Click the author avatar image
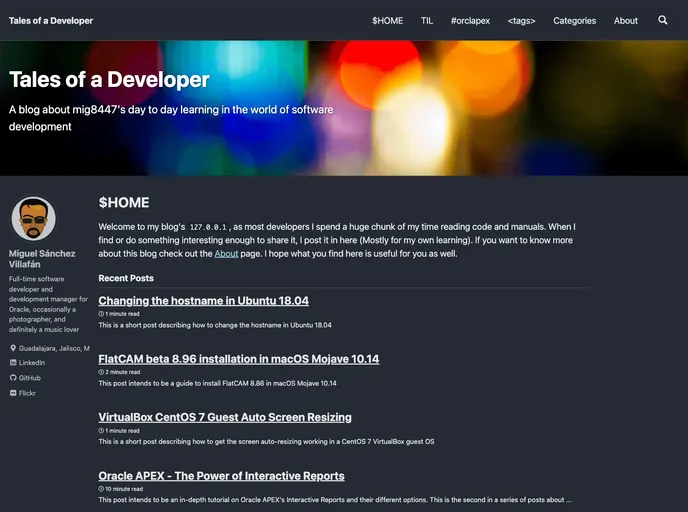The height and width of the screenshot is (512, 688). click(x=33, y=219)
